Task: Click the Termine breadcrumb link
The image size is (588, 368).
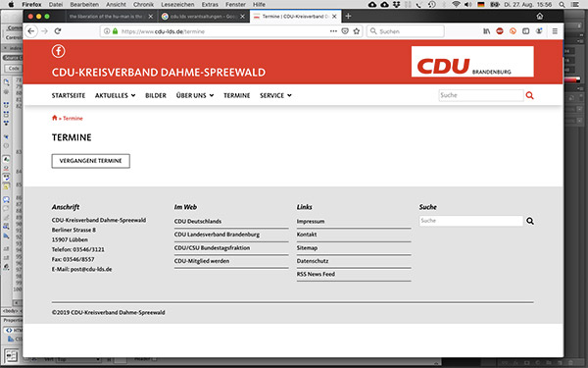Action: (x=73, y=119)
